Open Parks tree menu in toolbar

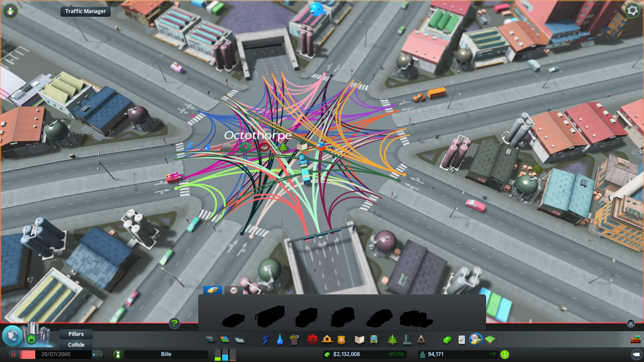click(392, 339)
